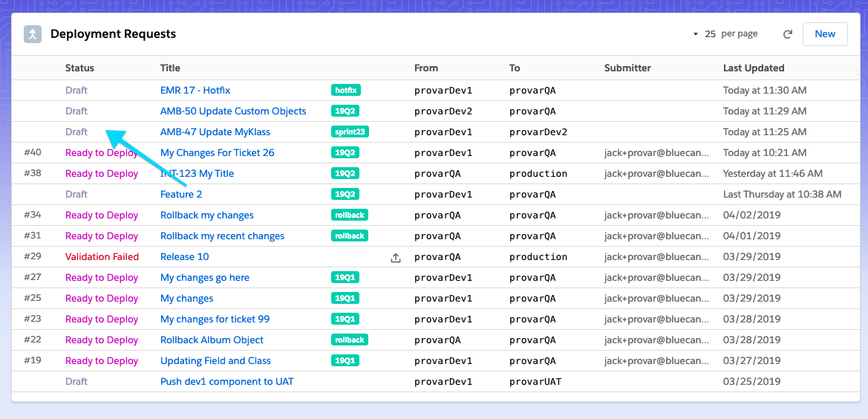Open EMR 17 - Hotfix request
The height and width of the screenshot is (419, 868).
click(195, 91)
